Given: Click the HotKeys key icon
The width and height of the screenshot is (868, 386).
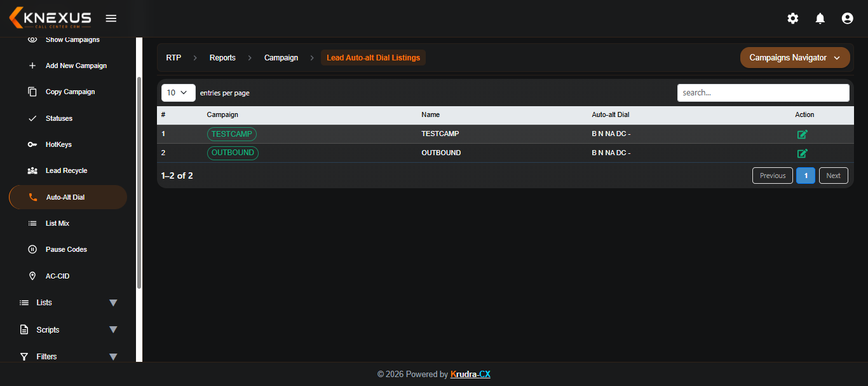Looking at the screenshot, I should pos(32,144).
